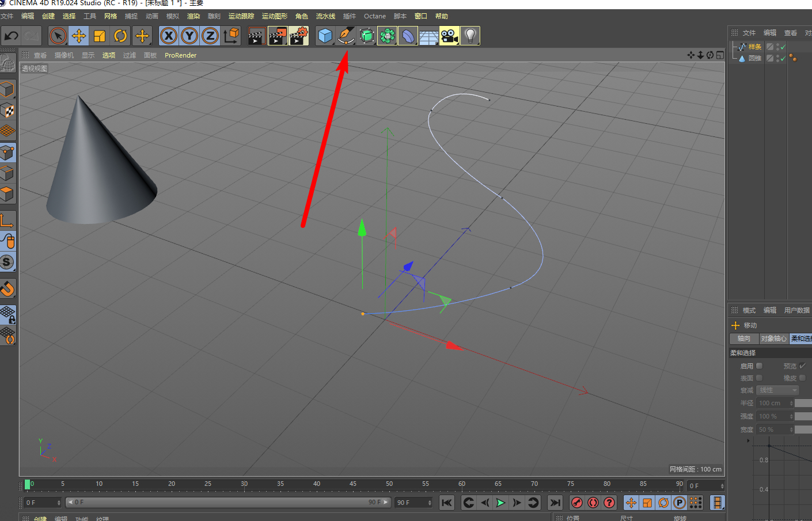812x521 pixels.
Task: Add a light bulb object
Action: [x=470, y=36]
